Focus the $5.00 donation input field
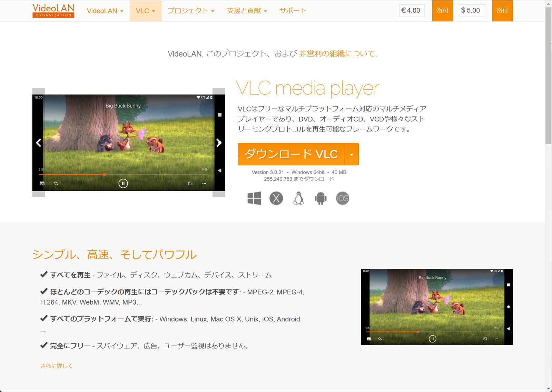 (x=472, y=10)
